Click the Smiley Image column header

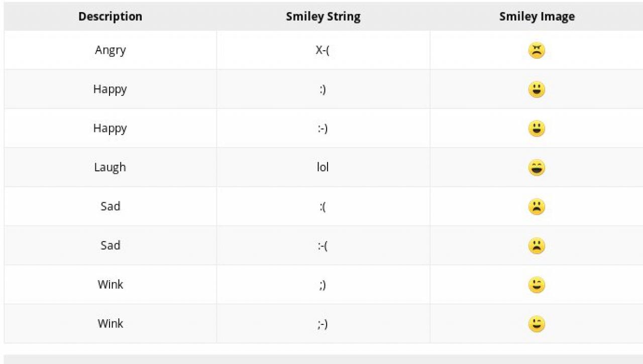click(537, 17)
